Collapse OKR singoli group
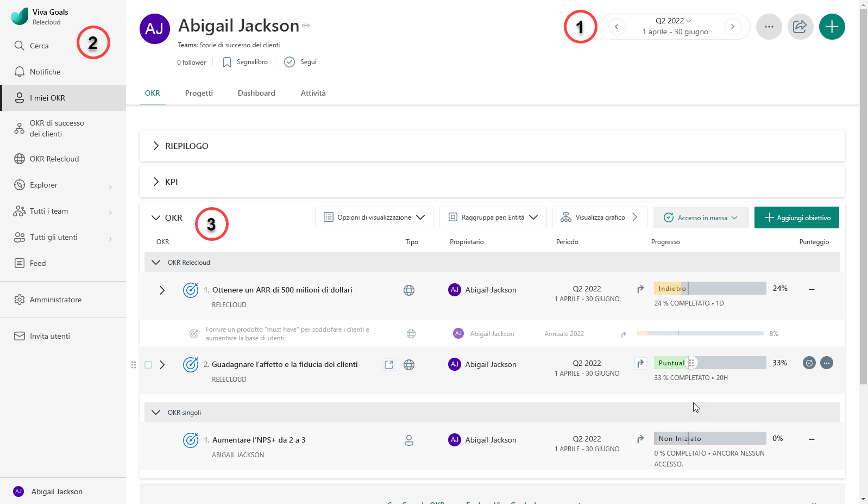868x504 pixels. point(156,413)
